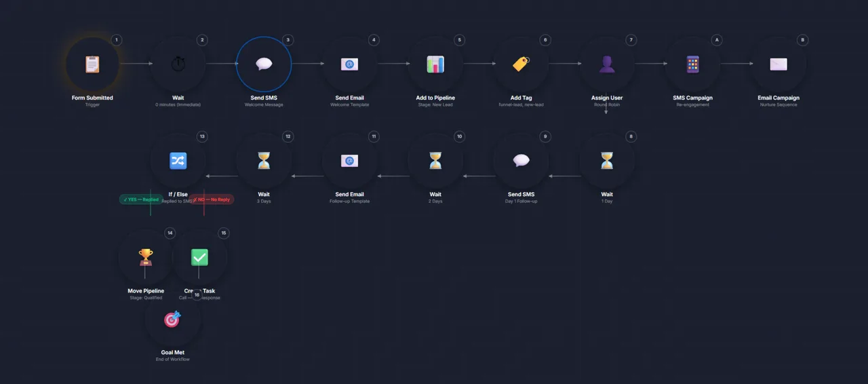Viewport: 868px width, 384px height.
Task: Open the Goal Met target icon
Action: (x=172, y=319)
